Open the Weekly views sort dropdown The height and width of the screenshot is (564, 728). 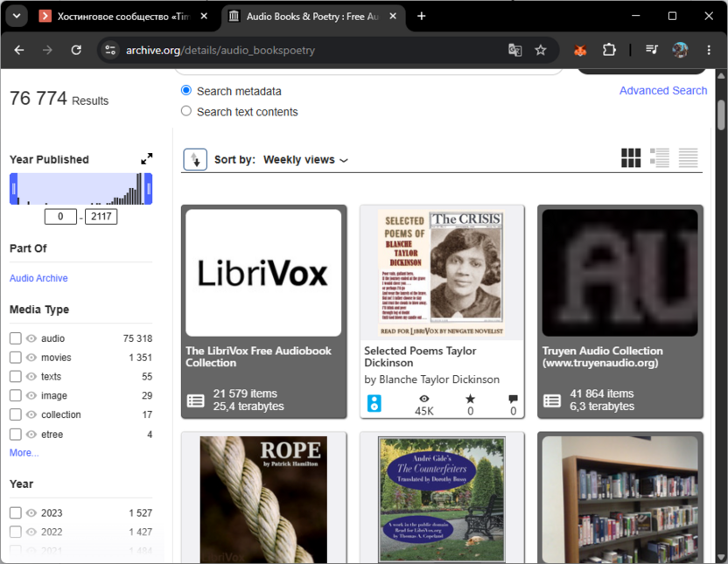(305, 159)
